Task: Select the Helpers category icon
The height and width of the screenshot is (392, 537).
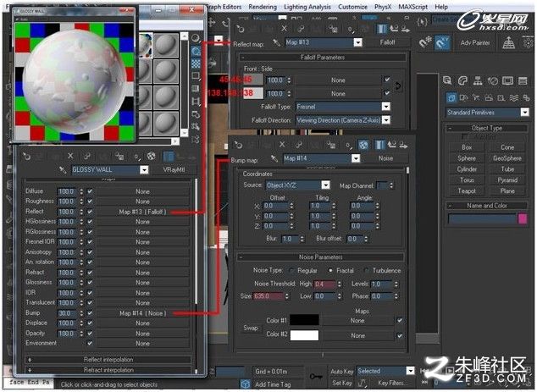Action: pyautogui.click(x=501, y=98)
